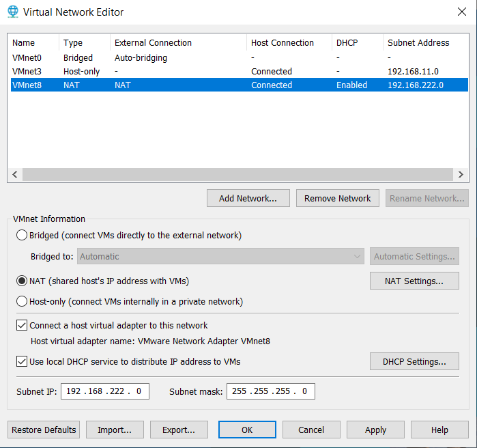Click into the Subnet IP field
Viewport: 477px width, 448px height.
(105, 391)
